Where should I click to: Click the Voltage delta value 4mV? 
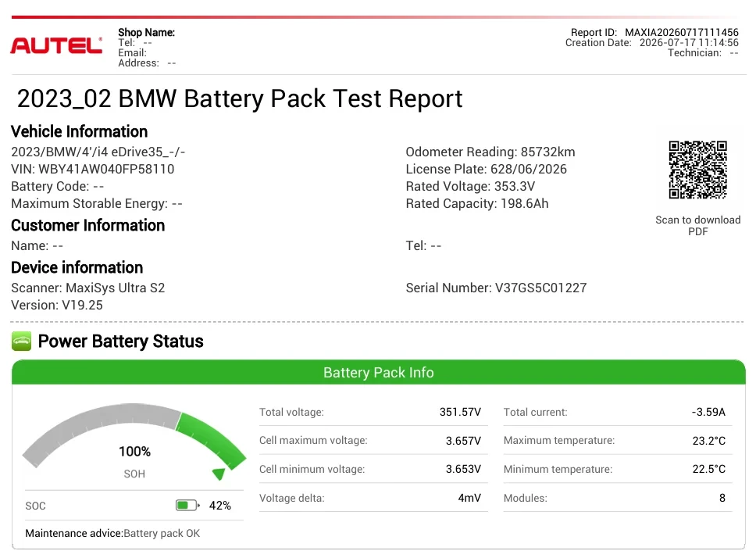pos(469,498)
